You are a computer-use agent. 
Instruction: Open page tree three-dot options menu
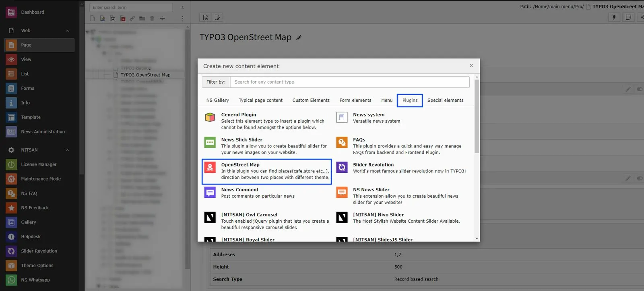(182, 18)
